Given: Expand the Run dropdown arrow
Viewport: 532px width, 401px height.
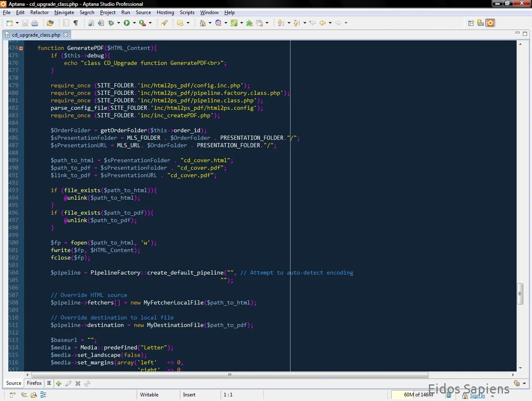Looking at the screenshot, I should pyautogui.click(x=134, y=23).
